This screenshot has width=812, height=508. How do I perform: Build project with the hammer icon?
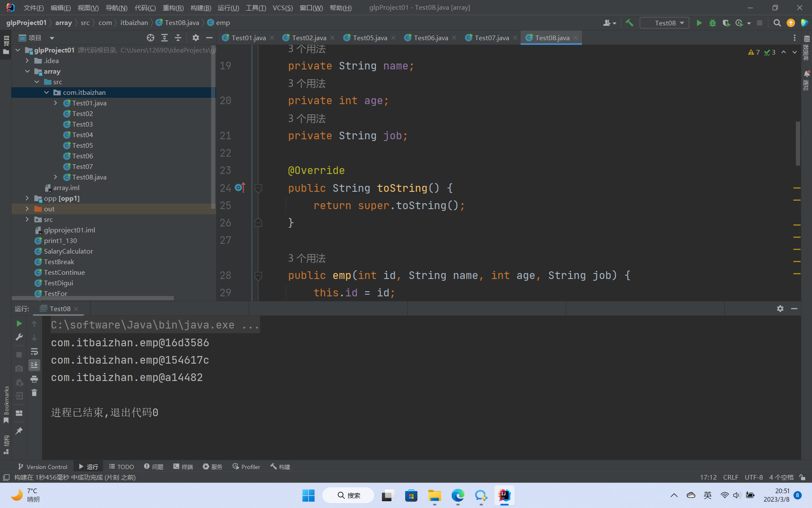click(x=629, y=23)
